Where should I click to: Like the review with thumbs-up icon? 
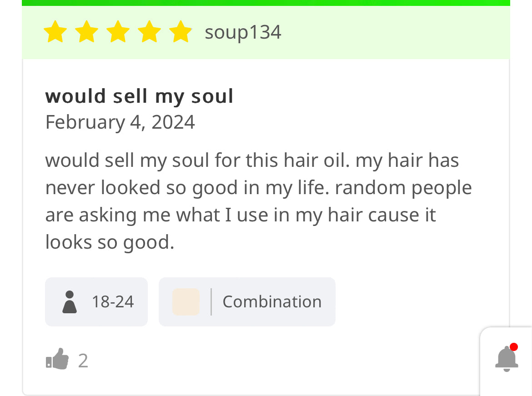[x=57, y=360]
